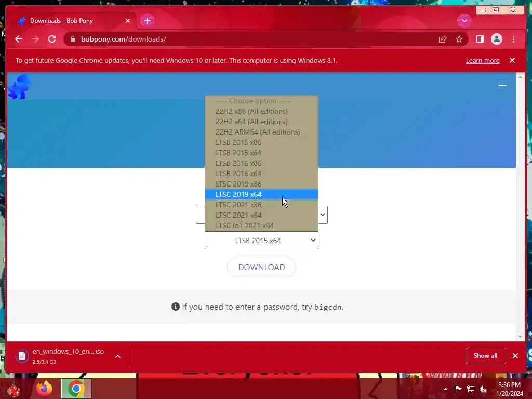Open Chrome's three-dot menu
The image size is (532, 399).
[x=513, y=39]
